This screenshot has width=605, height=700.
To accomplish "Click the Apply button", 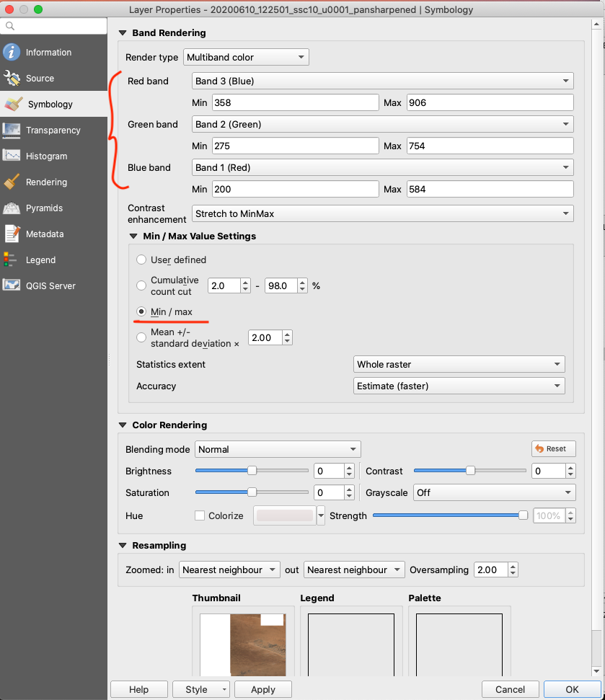I will [263, 689].
